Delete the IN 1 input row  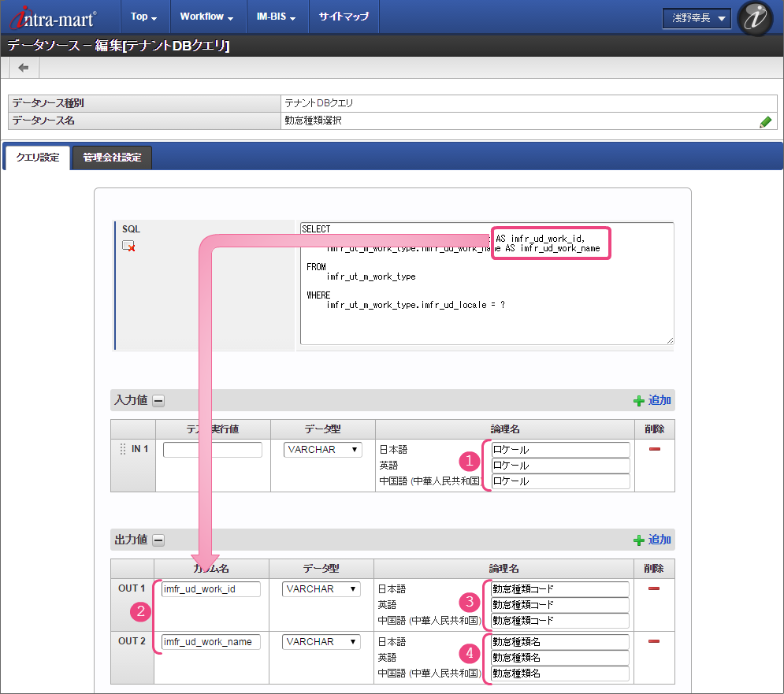click(654, 449)
